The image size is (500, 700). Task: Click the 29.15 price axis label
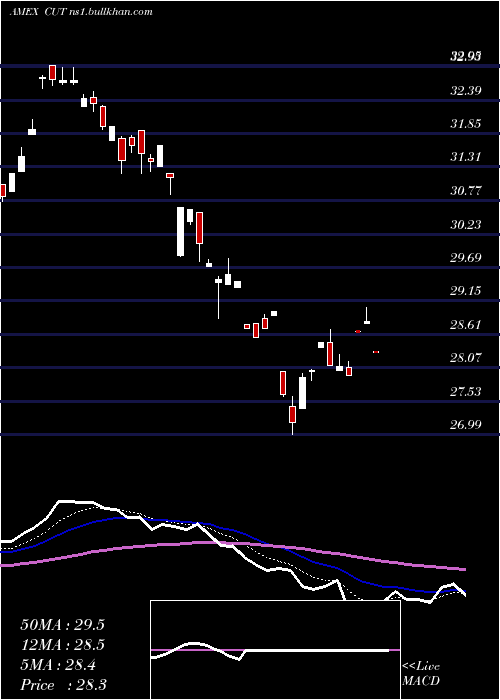click(466, 291)
